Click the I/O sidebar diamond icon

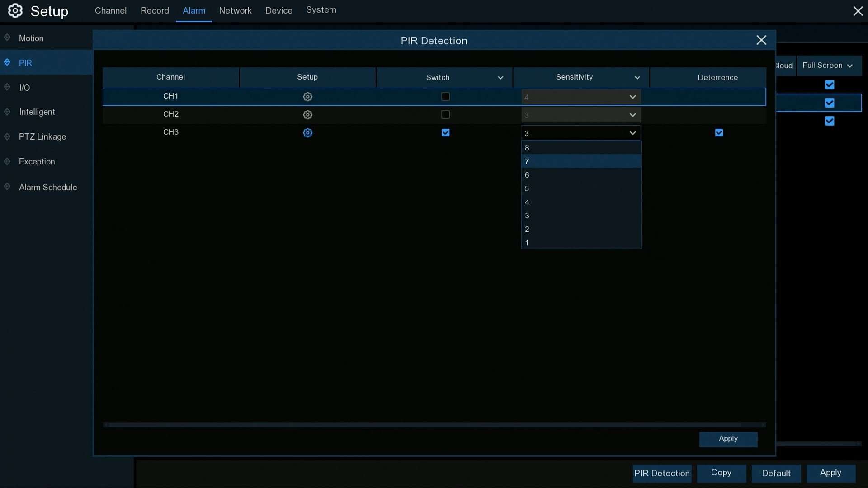pyautogui.click(x=7, y=87)
